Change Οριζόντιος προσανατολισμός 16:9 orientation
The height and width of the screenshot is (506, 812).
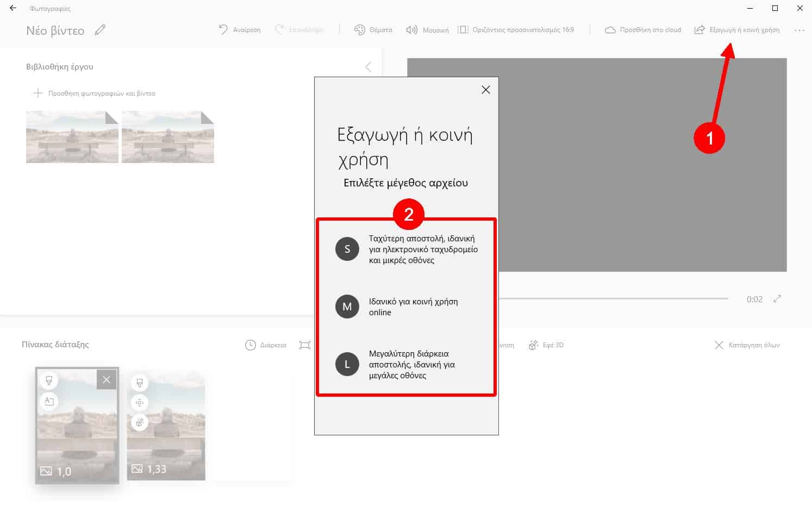(x=516, y=30)
